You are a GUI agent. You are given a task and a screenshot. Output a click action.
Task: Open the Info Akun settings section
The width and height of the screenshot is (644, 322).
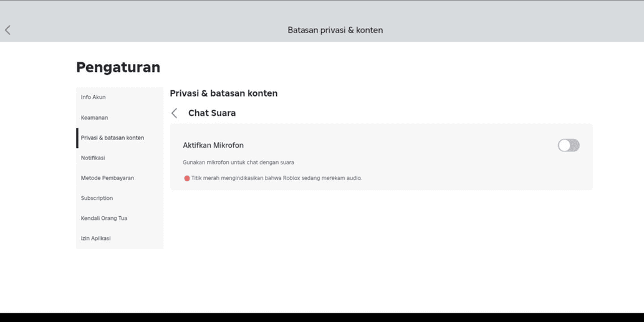[x=94, y=97]
